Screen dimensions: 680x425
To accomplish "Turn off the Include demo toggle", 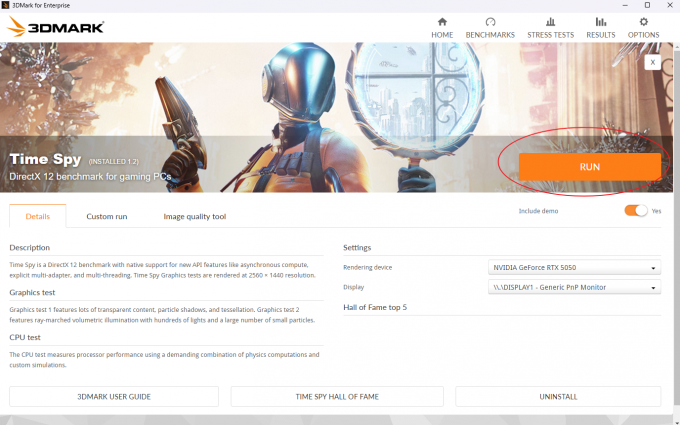I will (636, 211).
